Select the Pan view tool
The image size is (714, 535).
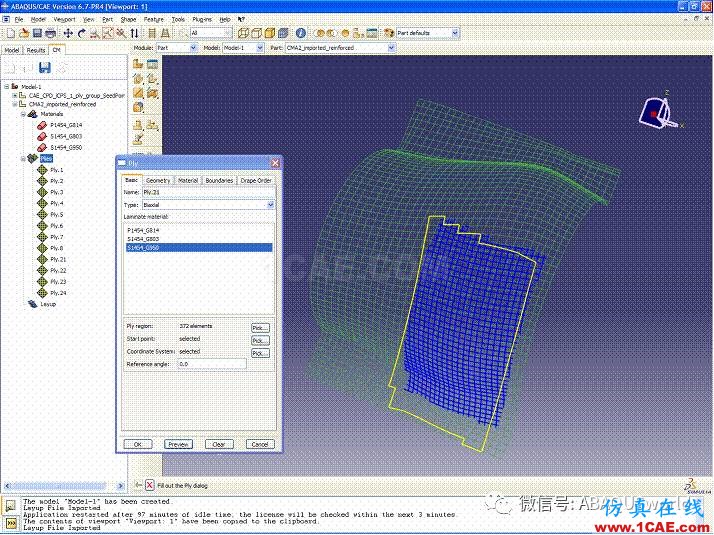tap(68, 33)
